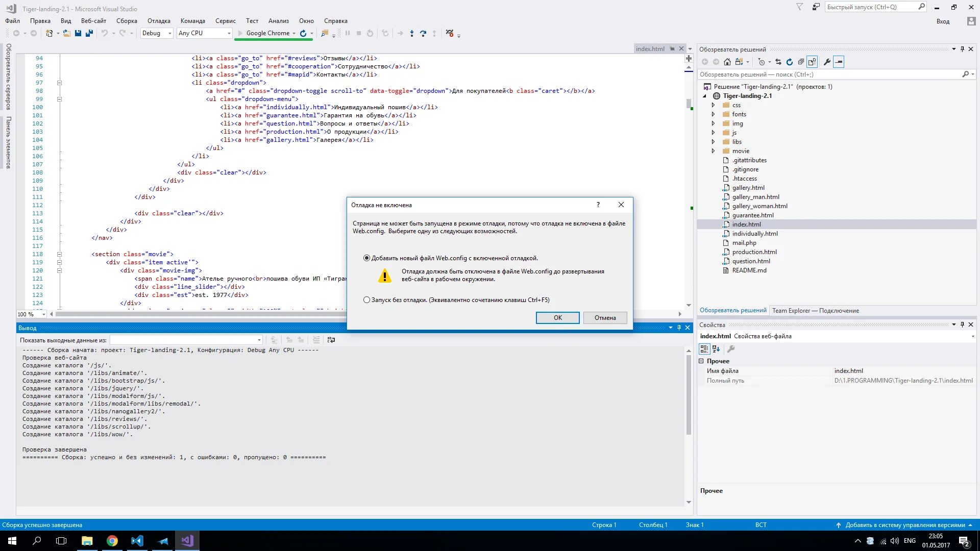Click the browser refresh icon next to Google Chrome
980x551 pixels.
pyautogui.click(x=303, y=33)
